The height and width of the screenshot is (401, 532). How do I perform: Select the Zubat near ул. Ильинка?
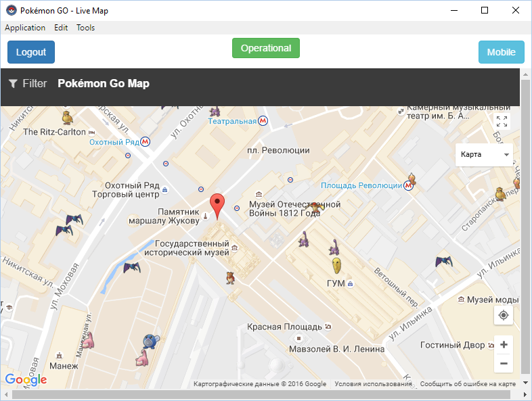[x=443, y=260]
